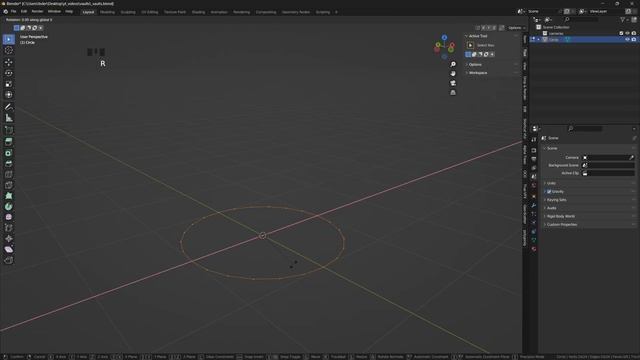
Task: Select the Edge Slide tool
Action: [x=9, y=228]
